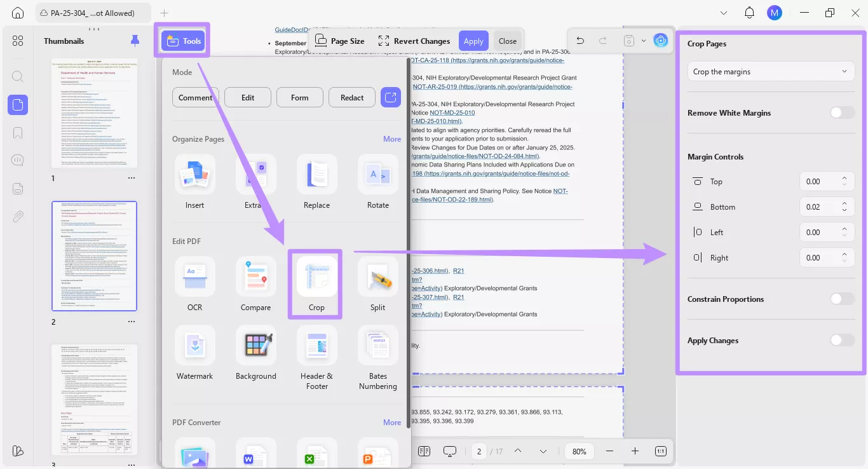The image size is (868, 469).
Task: Click the Bottom margin value field
Action: click(827, 207)
